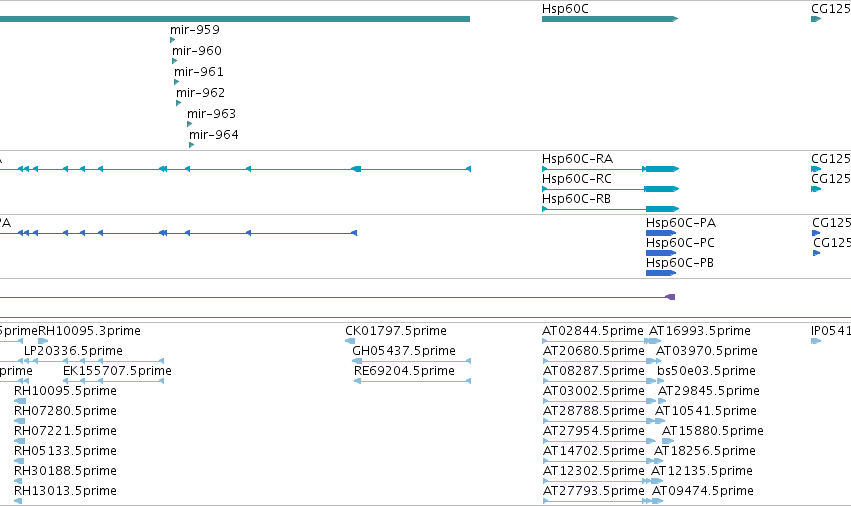Click the mir-962 gene label

[x=200, y=93]
